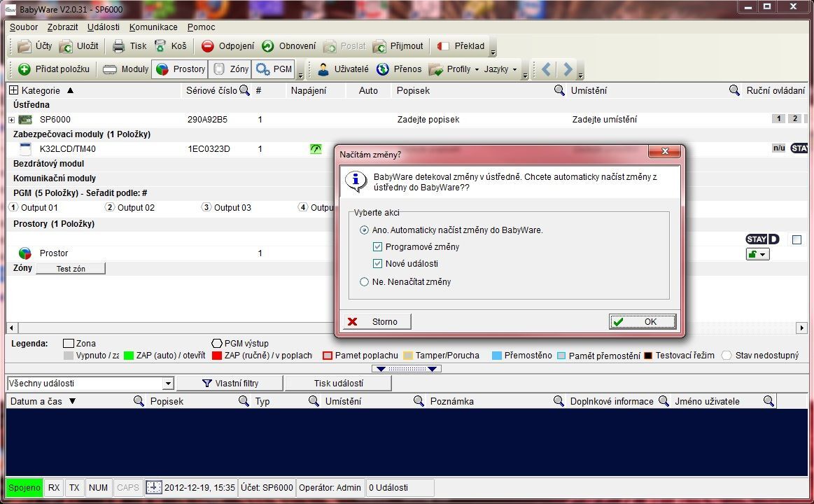This screenshot has height=504, width=814.
Task: Select the Ne. Nenačítat změny radio option
Action: pyautogui.click(x=364, y=282)
